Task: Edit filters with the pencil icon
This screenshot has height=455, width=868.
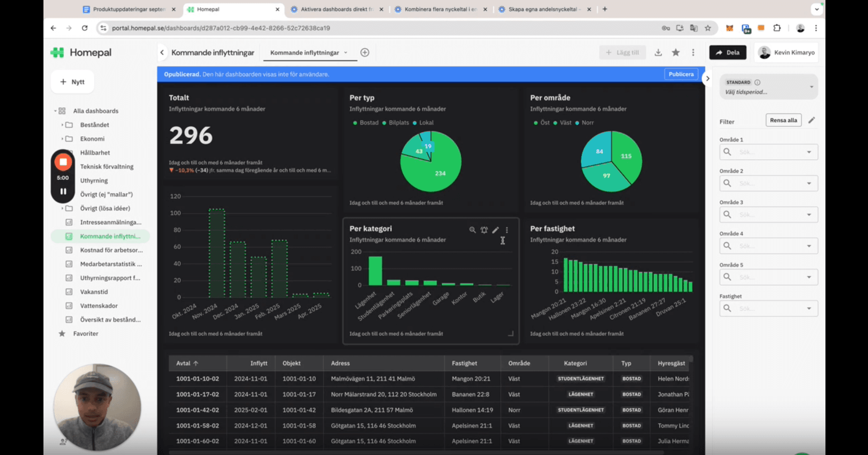Action: [x=811, y=120]
